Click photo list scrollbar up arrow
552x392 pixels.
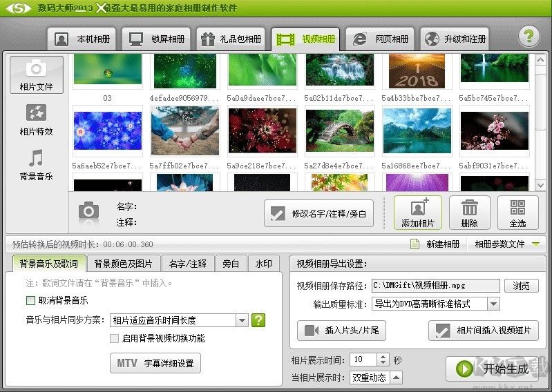(x=540, y=60)
